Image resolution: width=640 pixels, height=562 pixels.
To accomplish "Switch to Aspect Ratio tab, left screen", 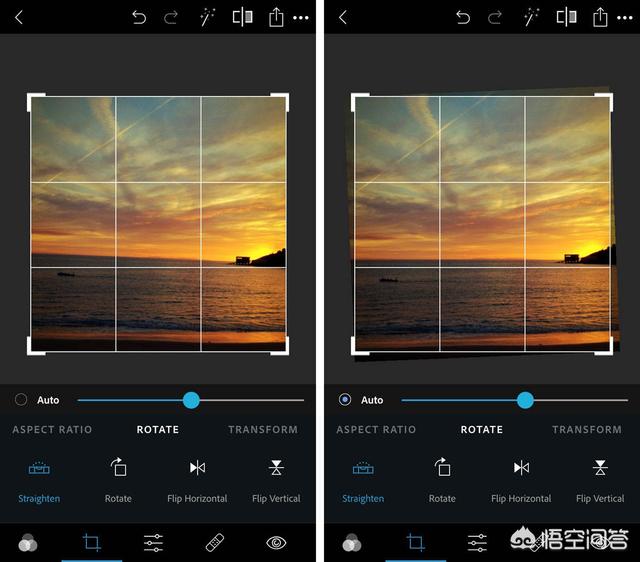I will (x=52, y=429).
